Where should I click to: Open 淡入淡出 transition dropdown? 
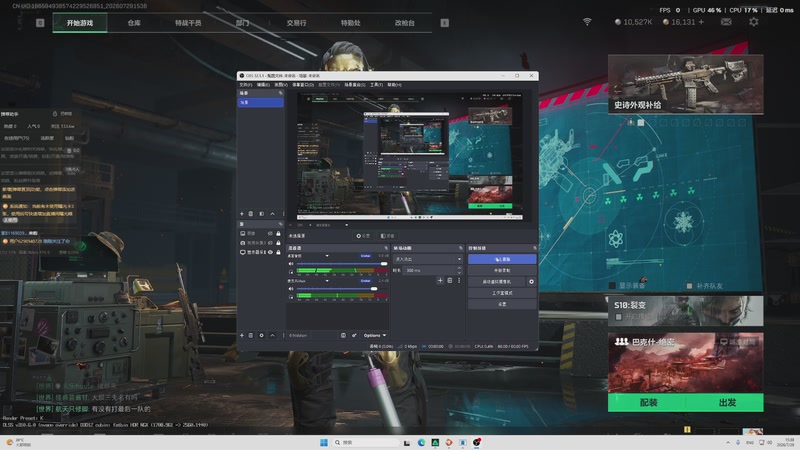[428, 259]
